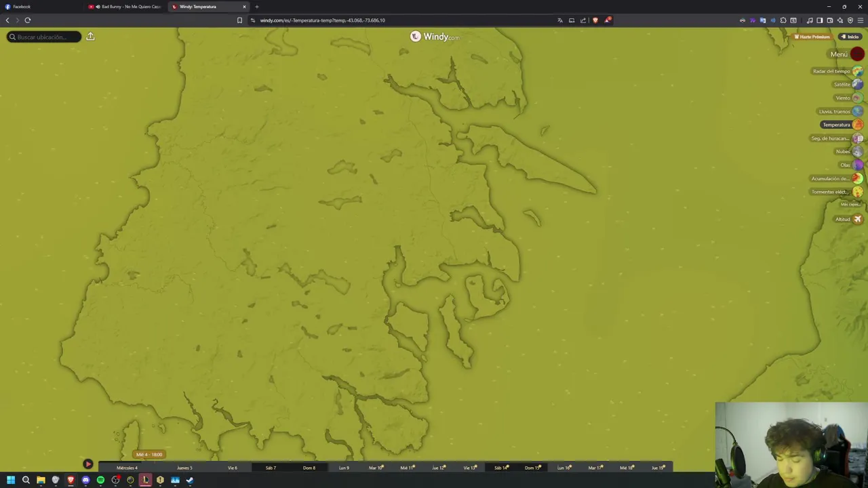
Task: Jump timeline to Vie 6
Action: point(233,468)
